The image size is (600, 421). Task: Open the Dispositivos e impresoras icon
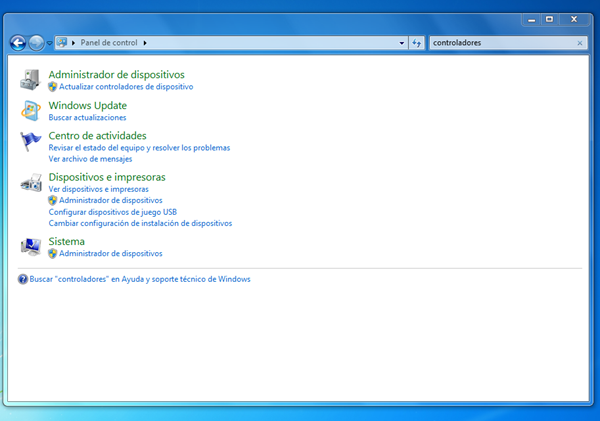[31, 183]
